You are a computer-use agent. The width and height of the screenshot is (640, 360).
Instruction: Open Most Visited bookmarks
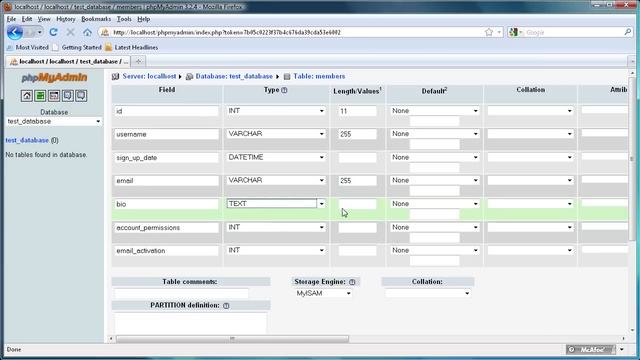pyautogui.click(x=27, y=48)
